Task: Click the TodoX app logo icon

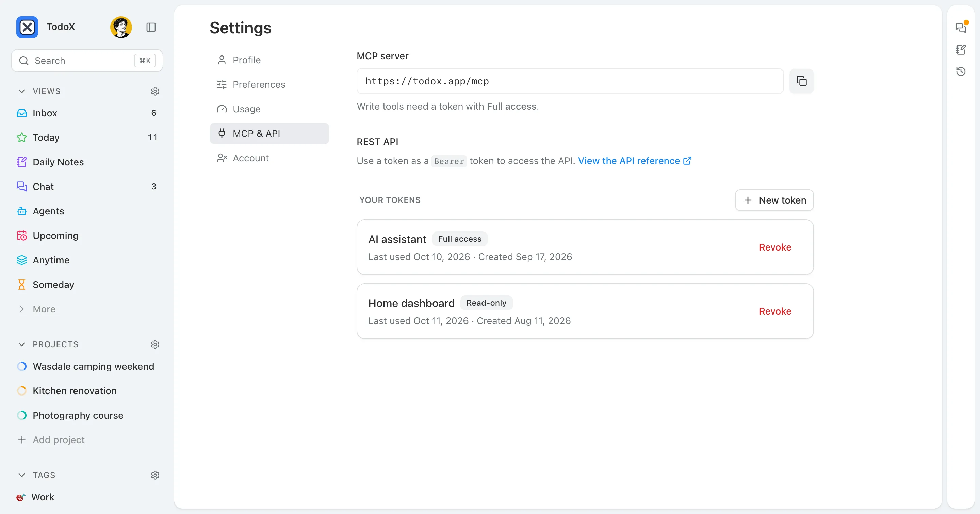Action: 27,27
